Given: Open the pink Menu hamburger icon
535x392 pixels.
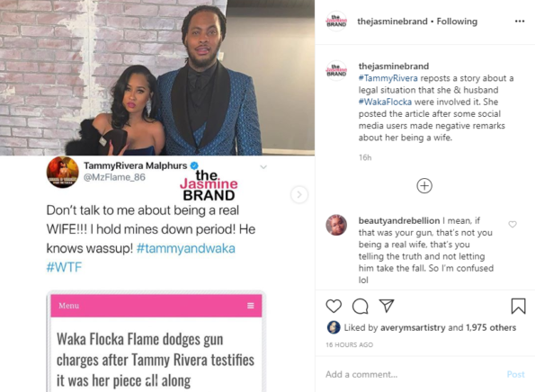Looking at the screenshot, I should click(x=251, y=306).
